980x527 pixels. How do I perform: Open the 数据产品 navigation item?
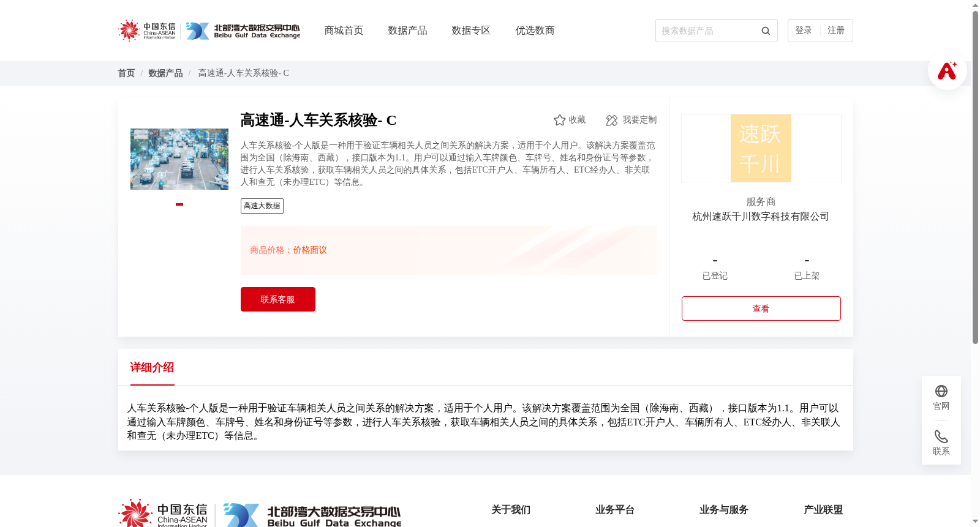(407, 31)
